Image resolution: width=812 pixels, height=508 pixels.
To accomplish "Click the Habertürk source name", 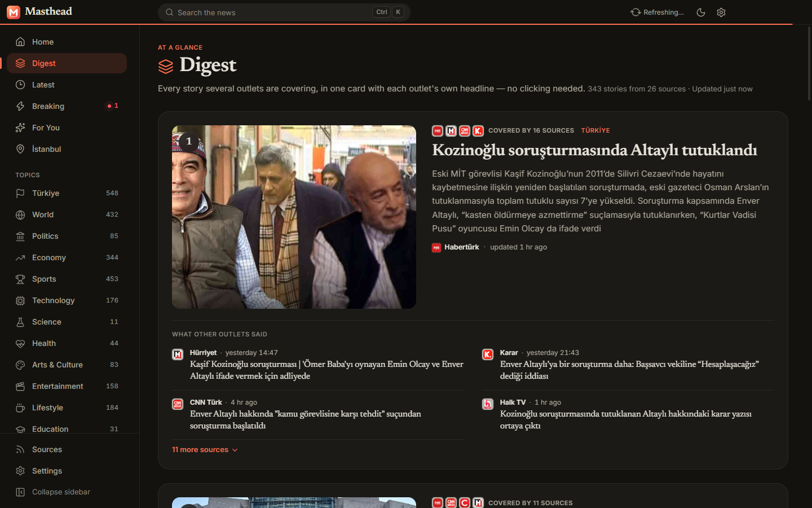I will click(462, 247).
